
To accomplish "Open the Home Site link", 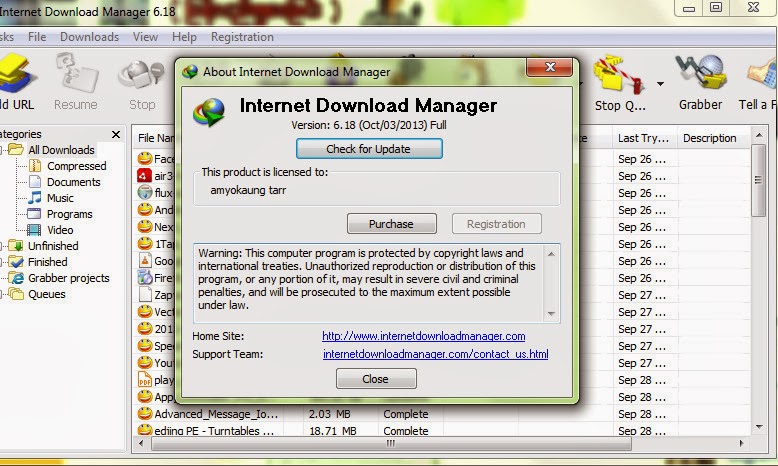I will pos(424,336).
